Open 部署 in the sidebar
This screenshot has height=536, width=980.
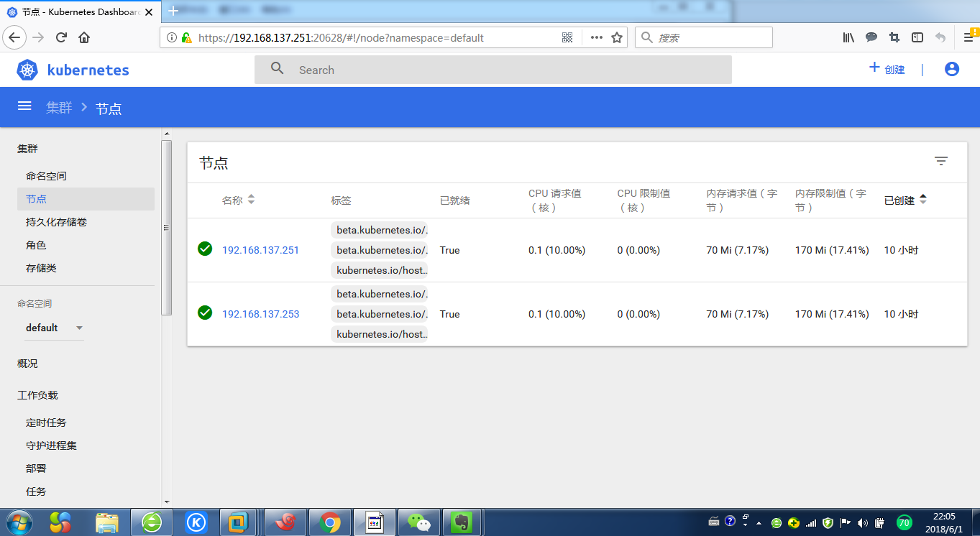click(36, 468)
